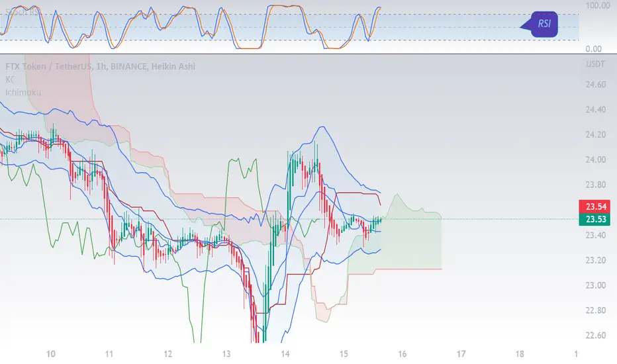Click date label 18 on the time axis
This screenshot has height=364, width=617.
click(520, 354)
